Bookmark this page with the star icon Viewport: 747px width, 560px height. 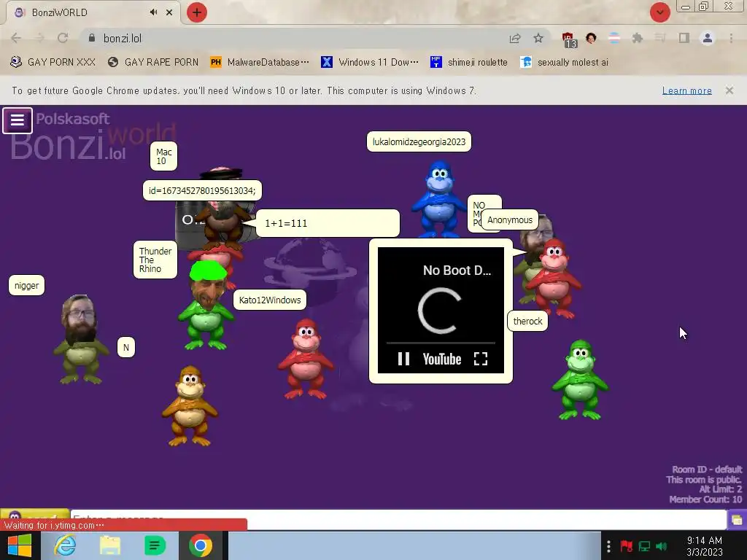click(x=538, y=38)
